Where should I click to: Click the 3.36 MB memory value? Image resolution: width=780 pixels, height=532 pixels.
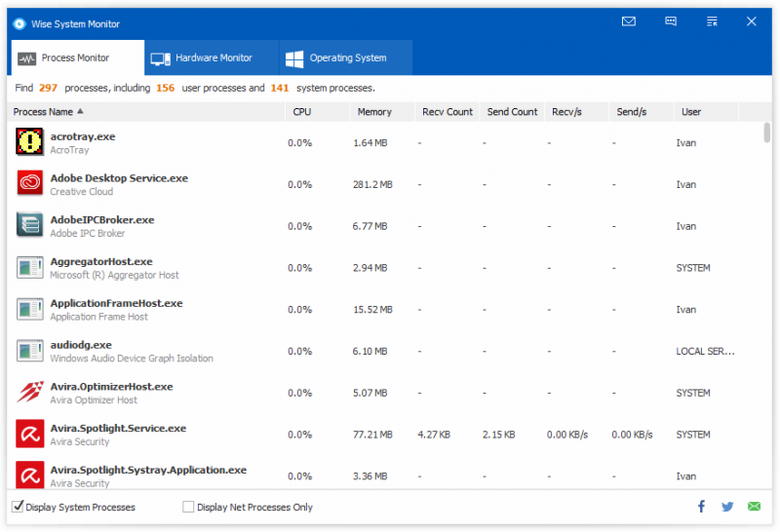click(370, 476)
